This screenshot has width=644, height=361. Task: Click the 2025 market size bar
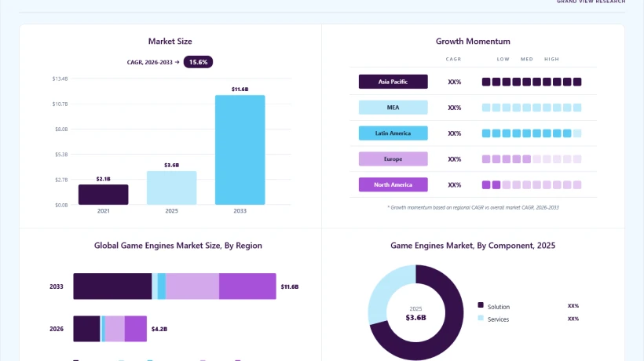point(172,188)
